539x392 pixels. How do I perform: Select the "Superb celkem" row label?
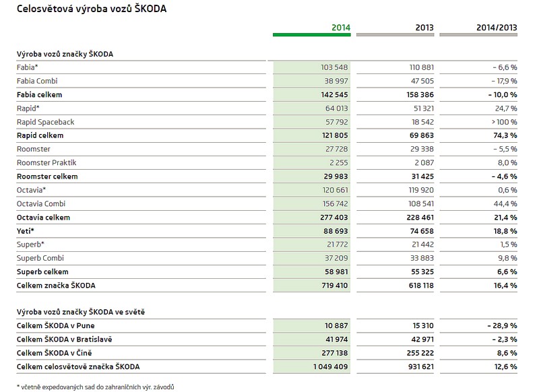pos(42,271)
